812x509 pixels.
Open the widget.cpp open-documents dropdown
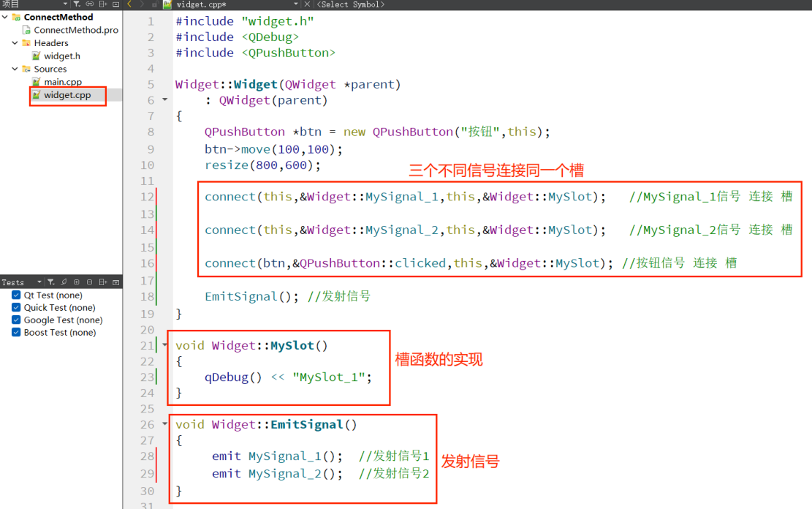coord(296,4)
